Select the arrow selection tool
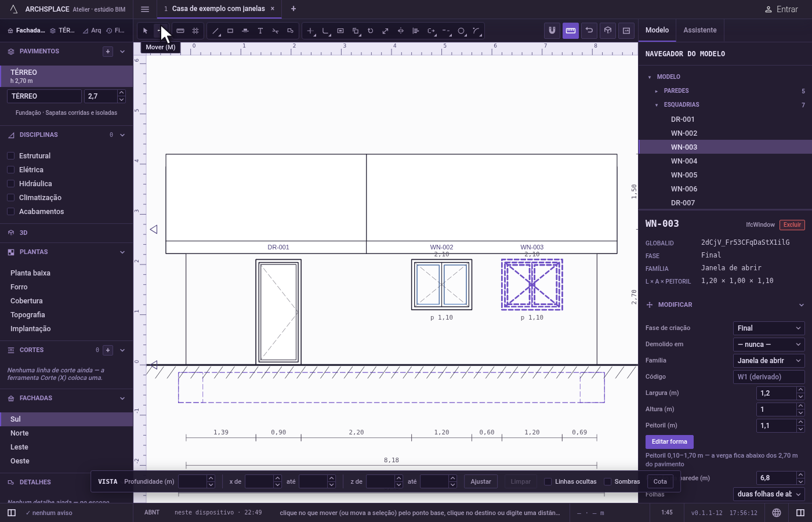The width and height of the screenshot is (812, 522). tap(145, 31)
